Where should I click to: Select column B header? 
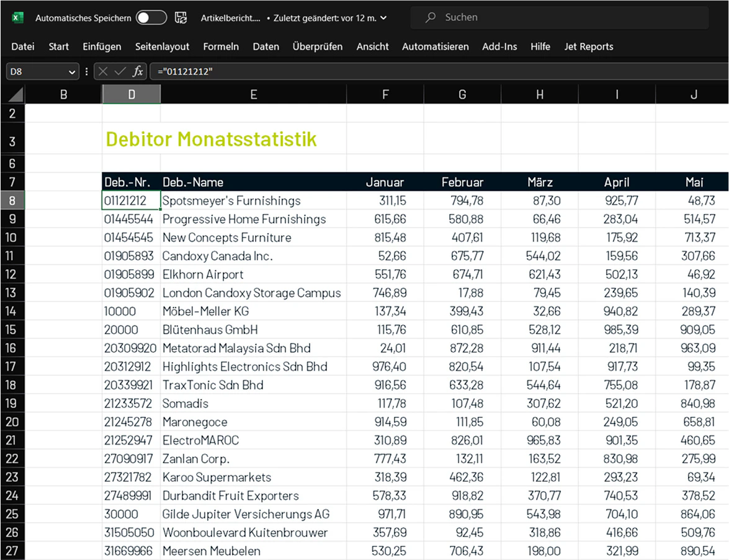pos(64,95)
